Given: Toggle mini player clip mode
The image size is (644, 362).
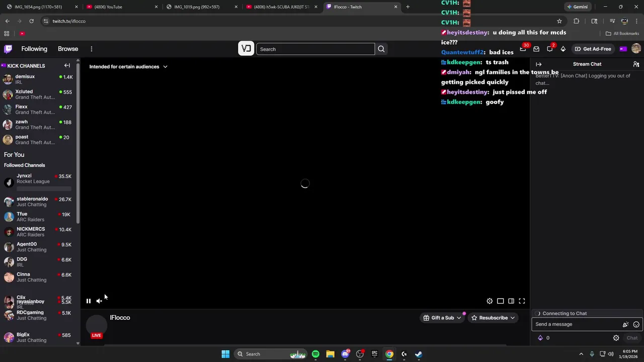Looking at the screenshot, I should 501,301.
